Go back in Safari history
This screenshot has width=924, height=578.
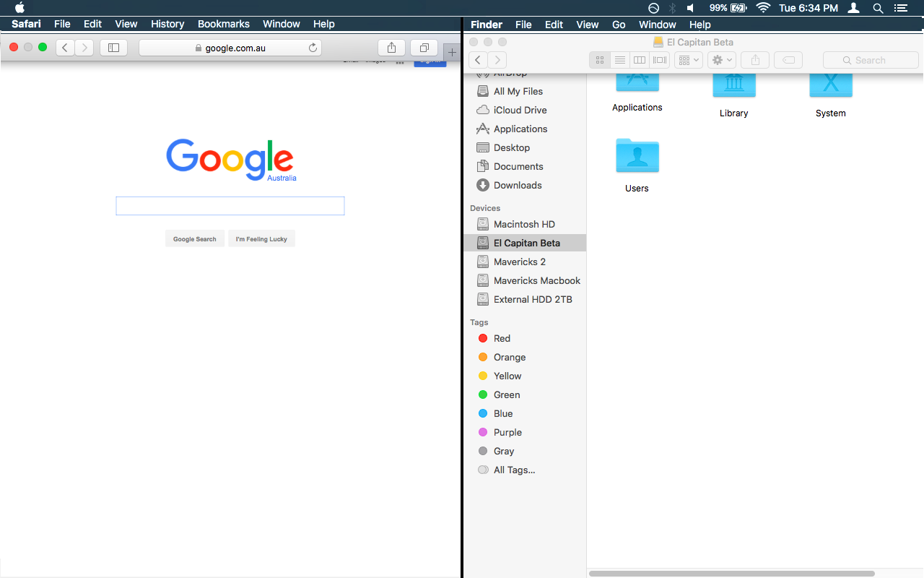click(x=66, y=48)
